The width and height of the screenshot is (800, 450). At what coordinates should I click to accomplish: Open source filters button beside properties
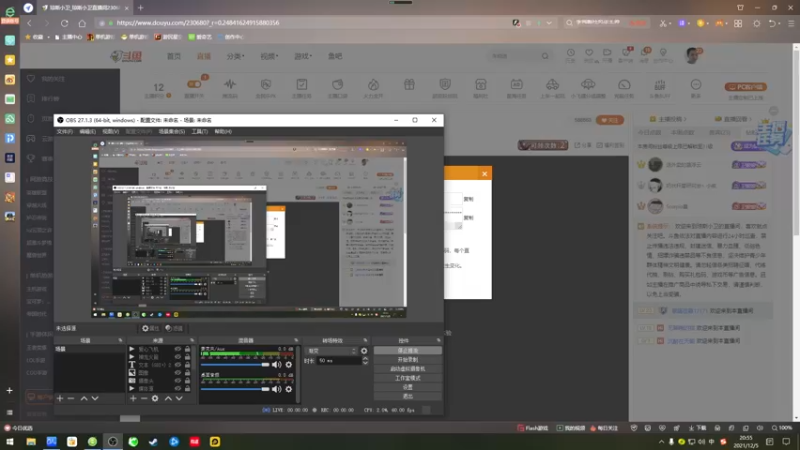coord(174,329)
